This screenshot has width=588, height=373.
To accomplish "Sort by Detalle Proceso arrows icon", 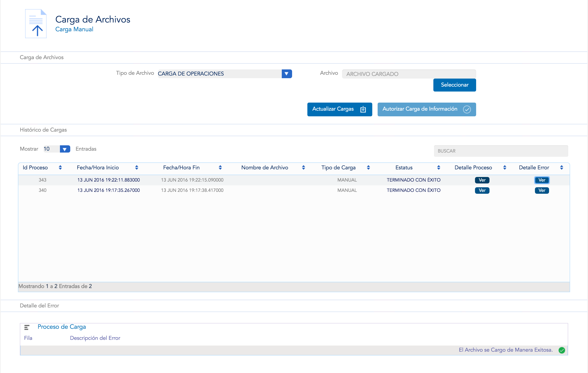I will [505, 167].
